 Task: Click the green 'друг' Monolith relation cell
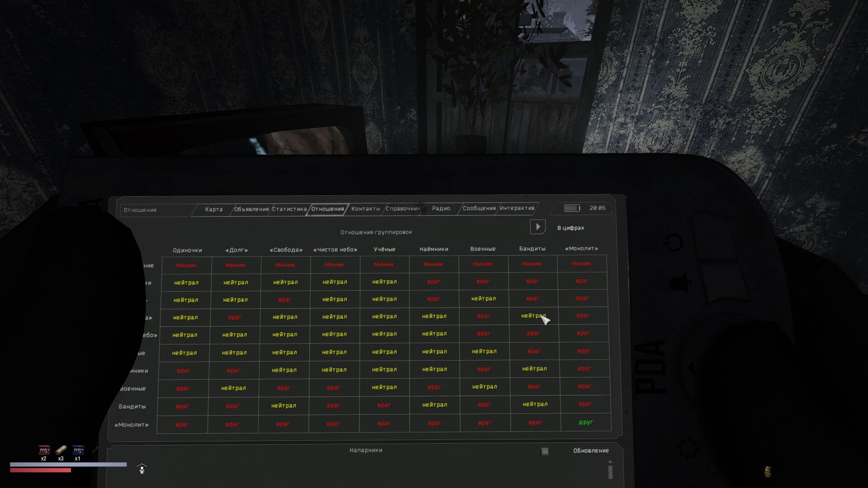[585, 422]
